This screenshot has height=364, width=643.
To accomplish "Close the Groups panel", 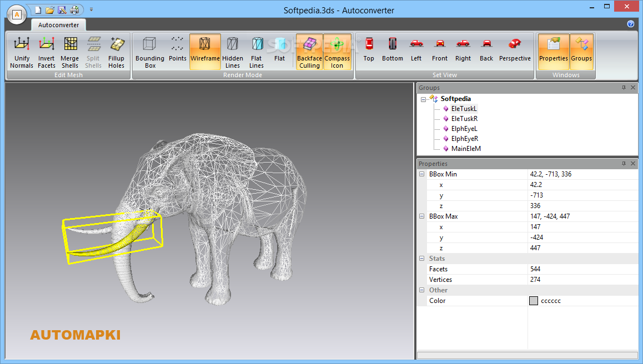I will tap(633, 88).
